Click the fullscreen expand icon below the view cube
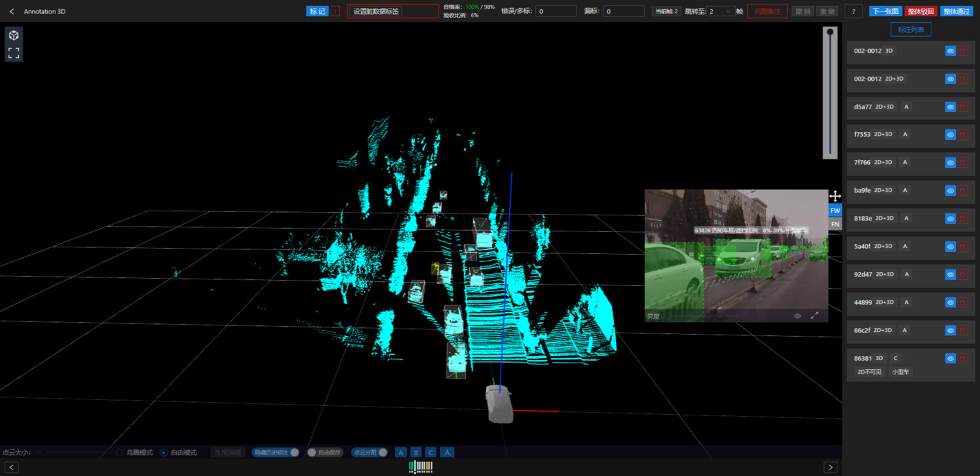980x476 pixels. coord(13,53)
